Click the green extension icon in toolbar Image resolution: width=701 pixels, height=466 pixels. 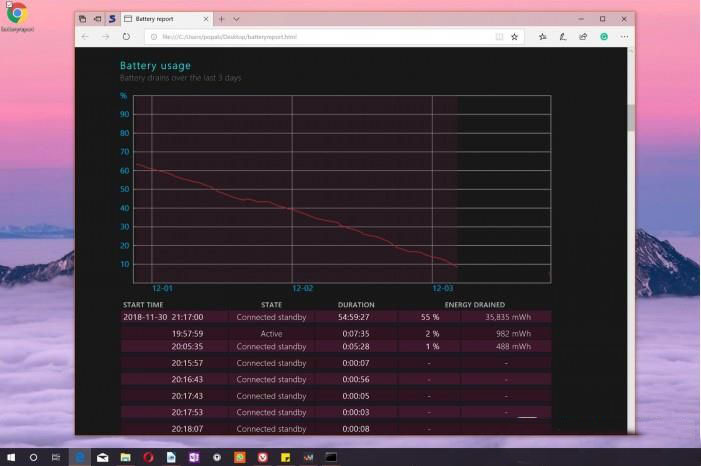coord(604,36)
